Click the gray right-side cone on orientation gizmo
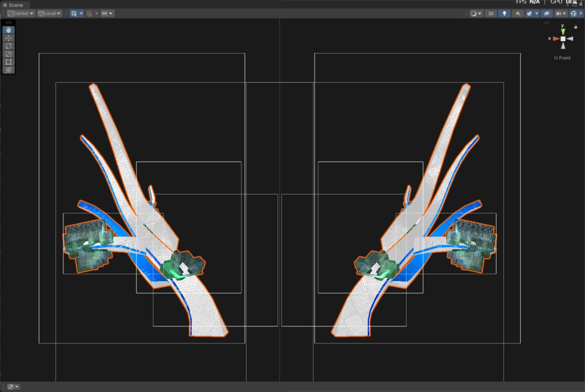585x392 pixels. (570, 38)
